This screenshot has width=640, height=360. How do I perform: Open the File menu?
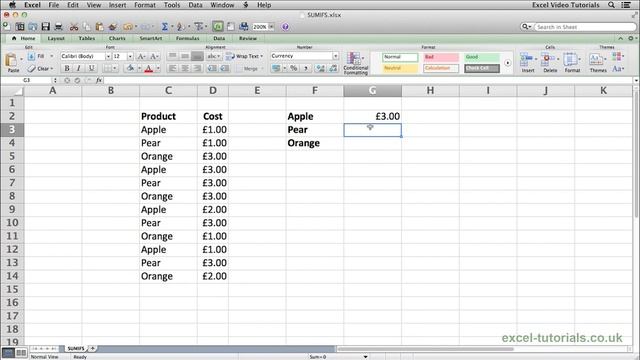pos(53,5)
